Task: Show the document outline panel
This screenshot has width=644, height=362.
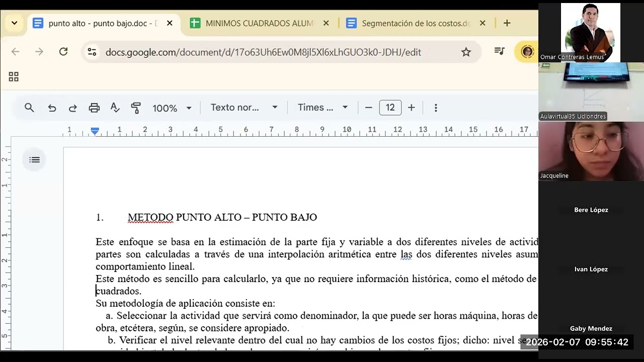Action: point(34,160)
